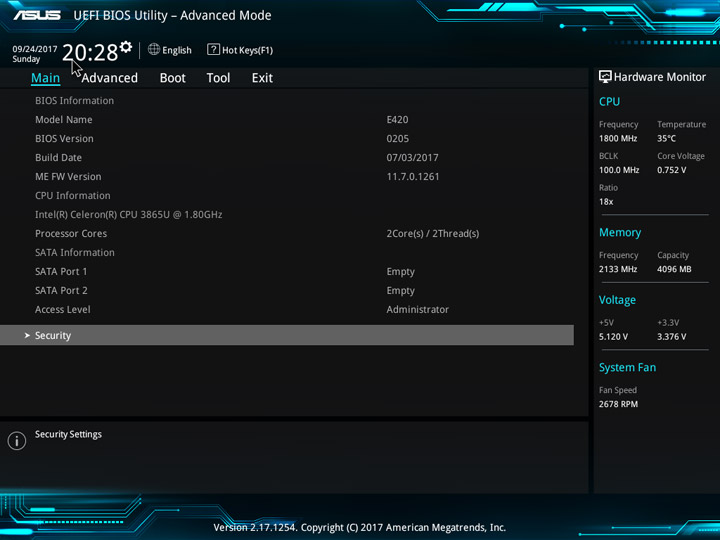Click the Hot Keys question mark icon
Screen dimensions: 720x540
[213, 49]
